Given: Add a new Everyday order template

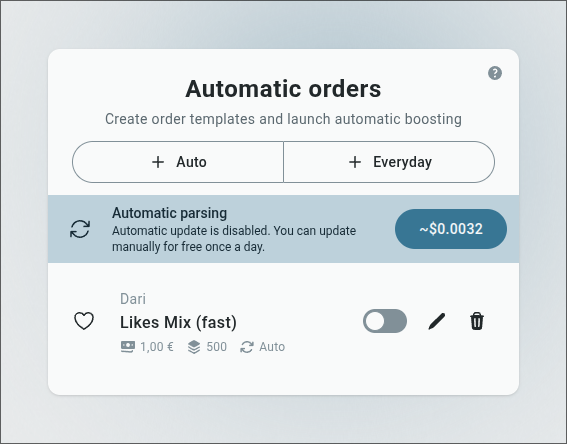Looking at the screenshot, I should 389,162.
